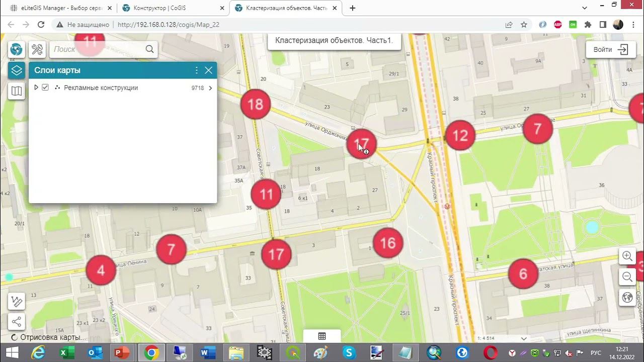Open the CoGIS globe logo button
Screen dimensions: 644x362
[x=17, y=49]
